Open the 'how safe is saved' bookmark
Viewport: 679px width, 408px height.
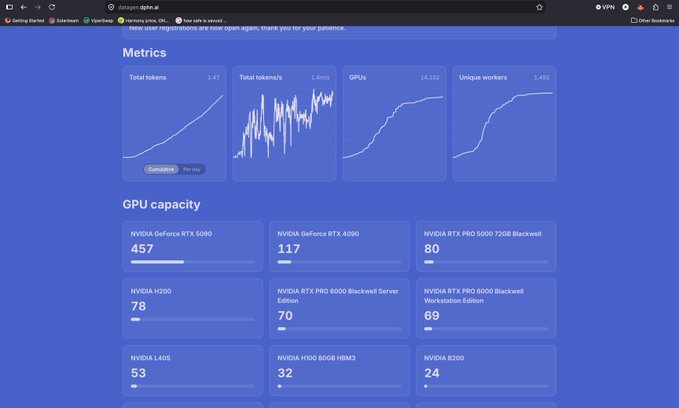point(201,20)
